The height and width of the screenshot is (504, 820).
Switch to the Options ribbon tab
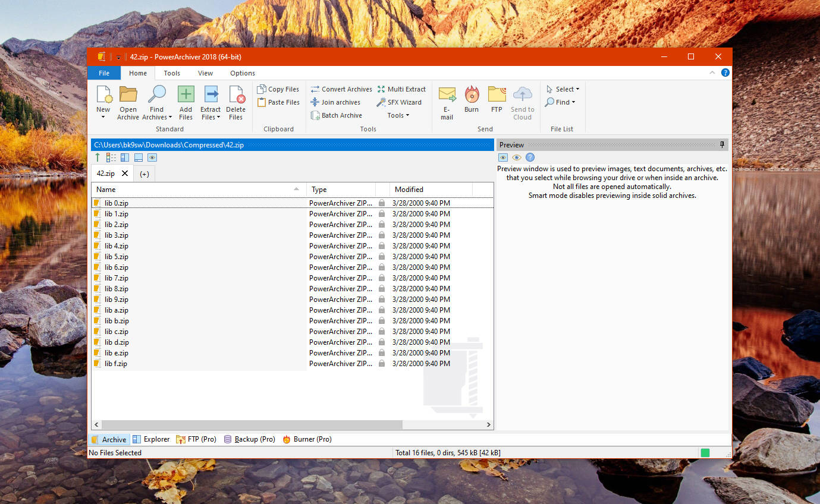243,73
